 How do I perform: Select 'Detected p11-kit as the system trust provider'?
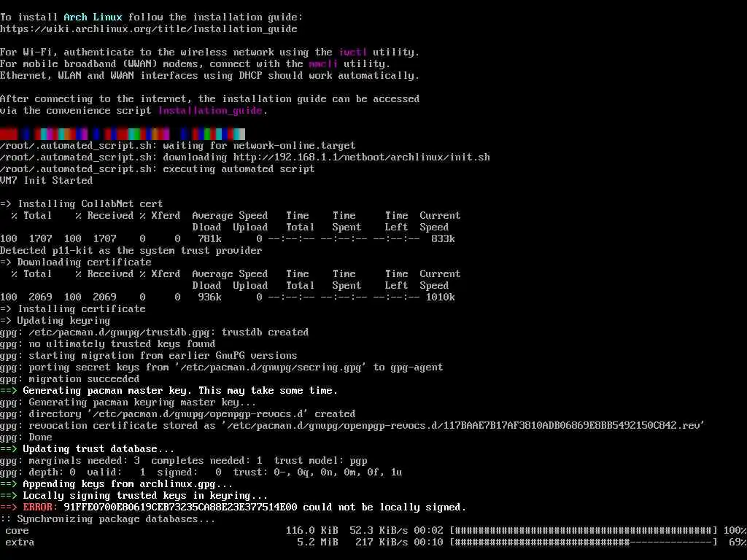pos(131,251)
